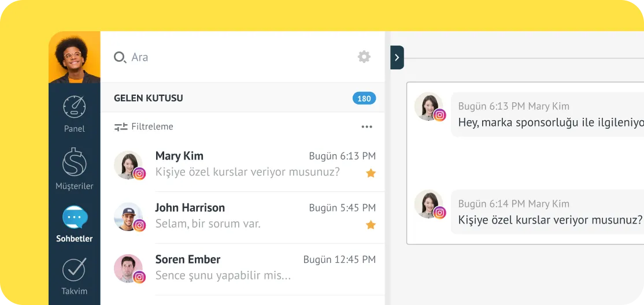Open settings gear icon beside search

click(364, 57)
